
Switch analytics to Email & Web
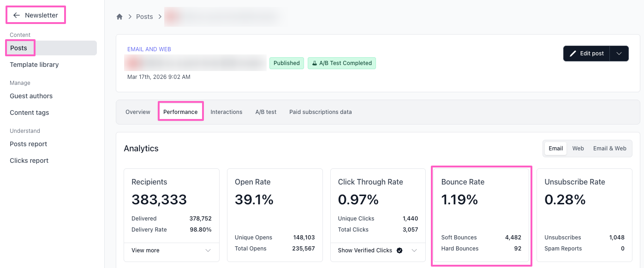(609, 149)
